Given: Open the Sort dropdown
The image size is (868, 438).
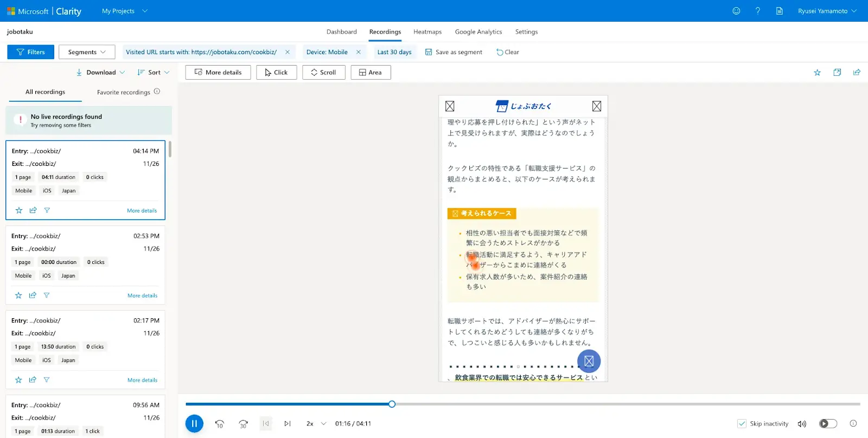Looking at the screenshot, I should point(154,72).
